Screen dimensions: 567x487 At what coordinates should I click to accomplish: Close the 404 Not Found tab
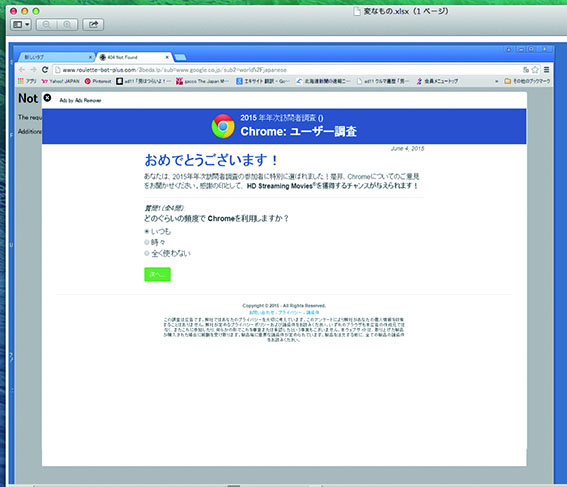coord(167,57)
